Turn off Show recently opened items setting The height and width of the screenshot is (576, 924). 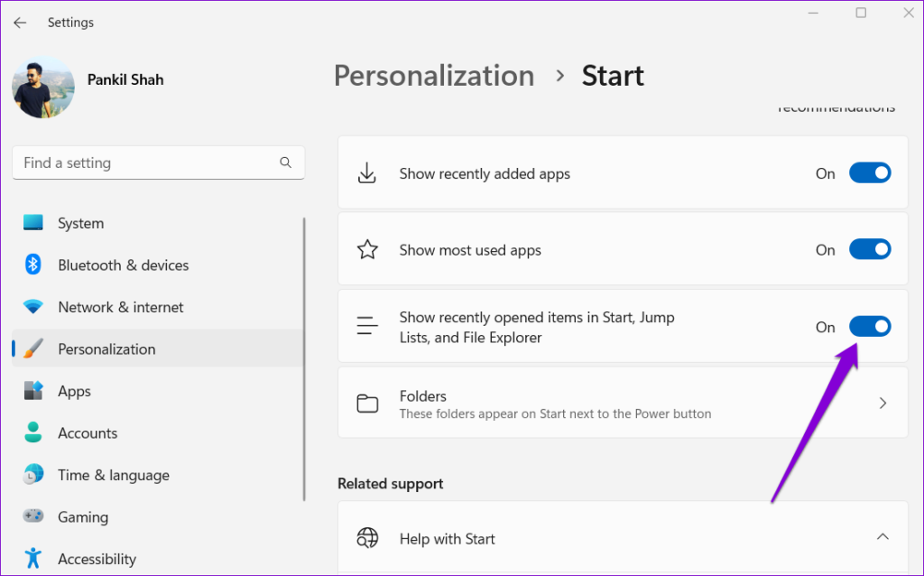(869, 326)
